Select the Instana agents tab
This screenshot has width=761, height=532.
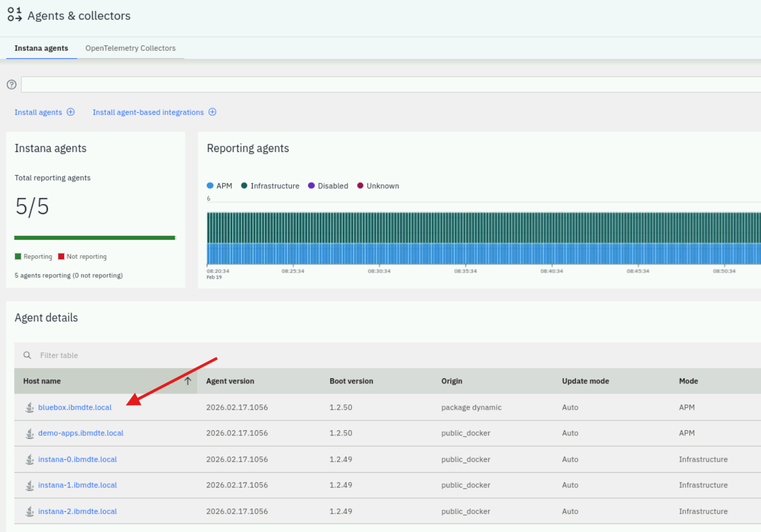click(41, 48)
